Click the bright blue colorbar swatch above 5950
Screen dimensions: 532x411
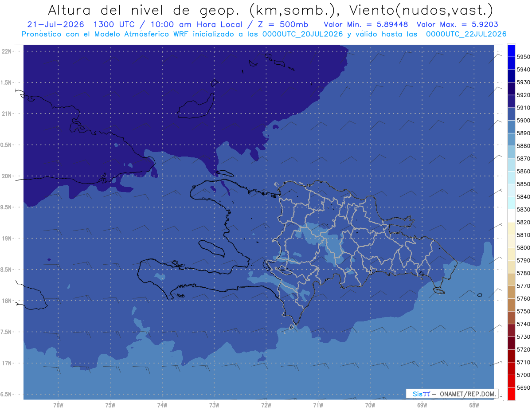click(511, 50)
